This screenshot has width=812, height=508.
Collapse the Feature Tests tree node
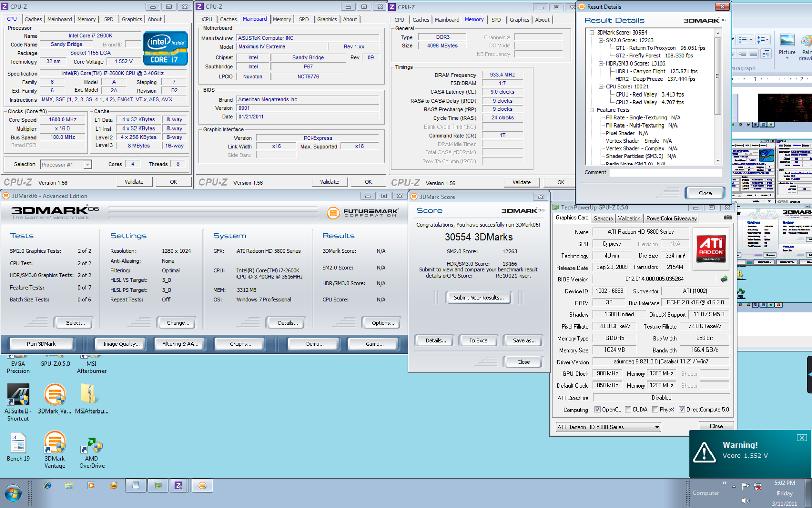tap(592, 110)
